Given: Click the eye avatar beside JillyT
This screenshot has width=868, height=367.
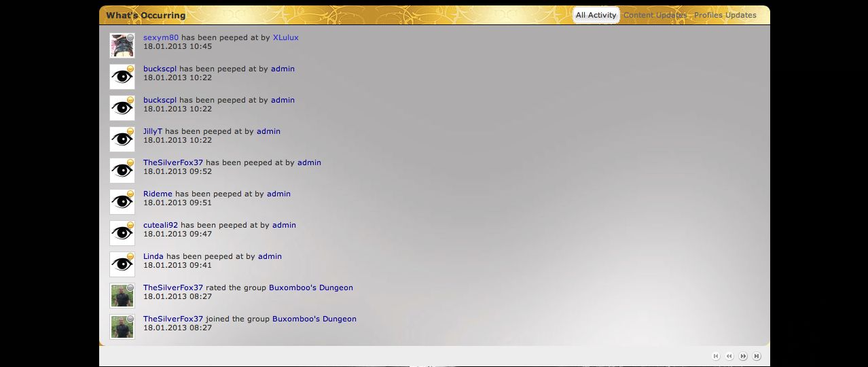Looking at the screenshot, I should (x=122, y=139).
